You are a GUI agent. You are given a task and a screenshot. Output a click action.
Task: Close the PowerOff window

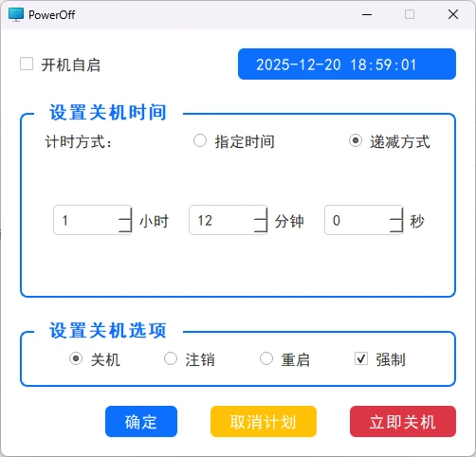point(453,14)
